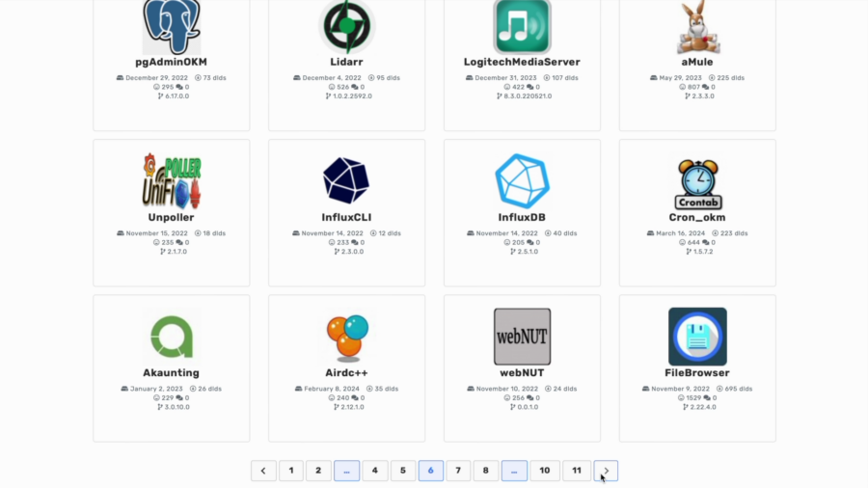Open the InfluxDB blue polyhedron icon
The height and width of the screenshot is (488, 868).
point(522,181)
